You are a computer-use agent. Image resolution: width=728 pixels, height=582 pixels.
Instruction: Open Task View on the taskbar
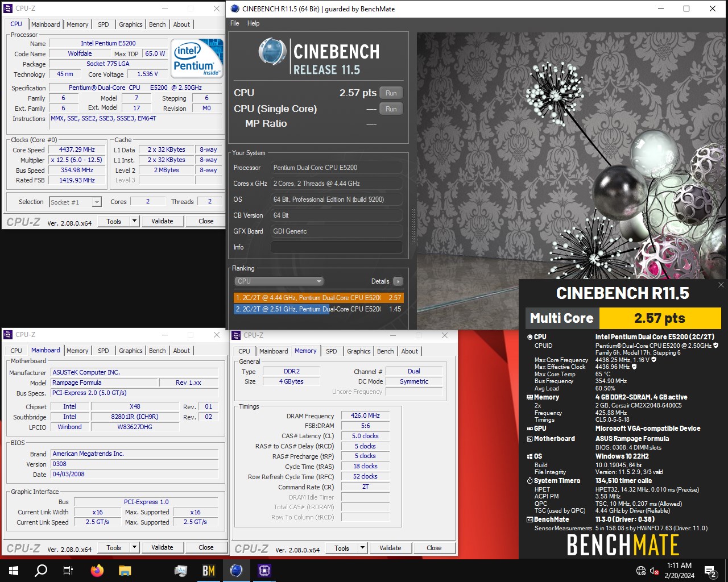tap(68, 570)
